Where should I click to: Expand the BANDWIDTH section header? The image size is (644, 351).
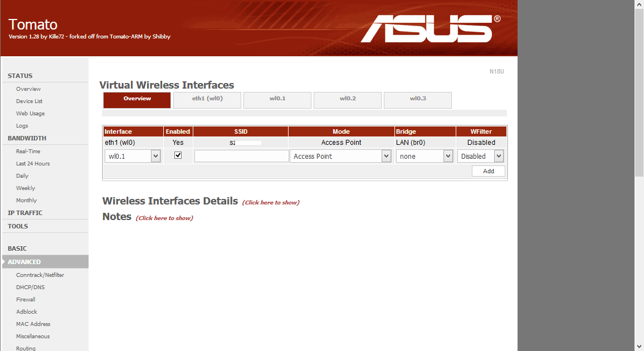pos(27,138)
